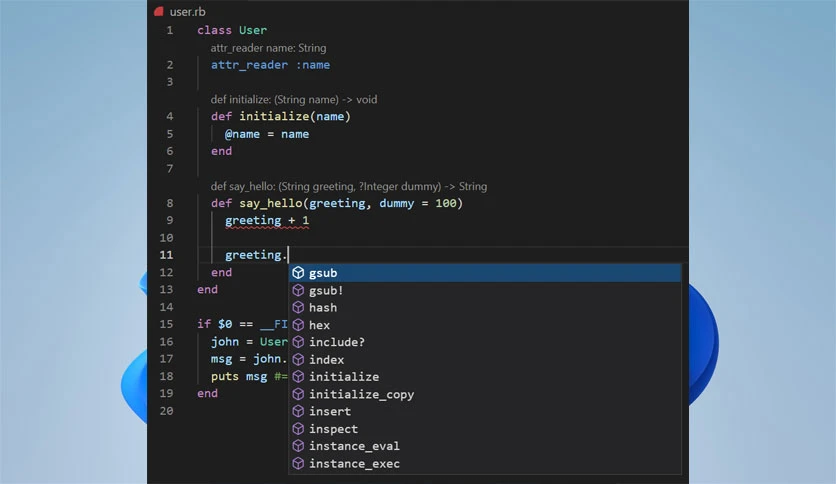Click the cube icon next to inspect
Screen dimensions: 836x484
click(299, 429)
